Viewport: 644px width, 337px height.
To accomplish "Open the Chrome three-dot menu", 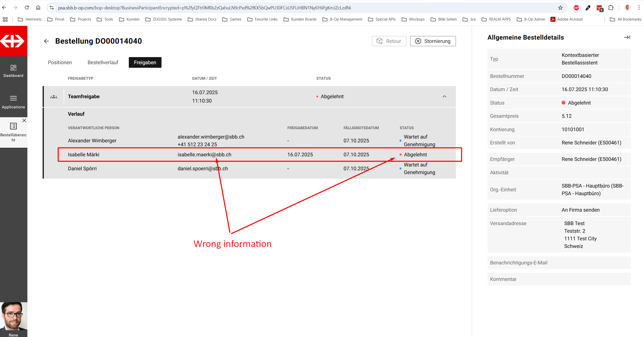I will point(639,8).
